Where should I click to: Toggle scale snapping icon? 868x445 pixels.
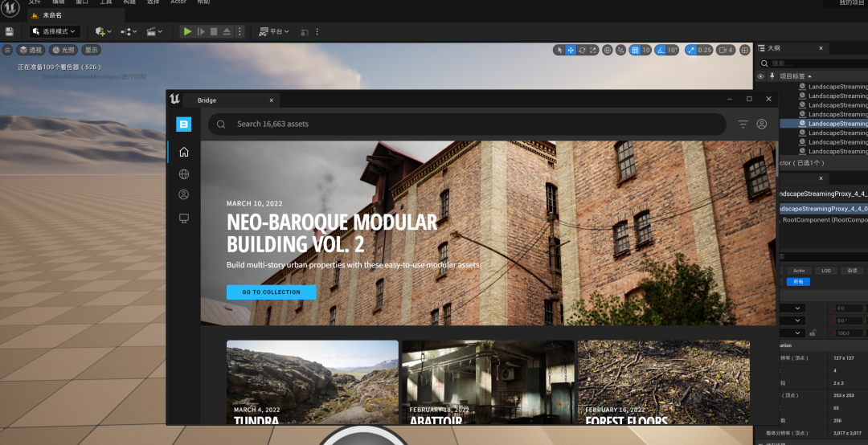tap(690, 50)
